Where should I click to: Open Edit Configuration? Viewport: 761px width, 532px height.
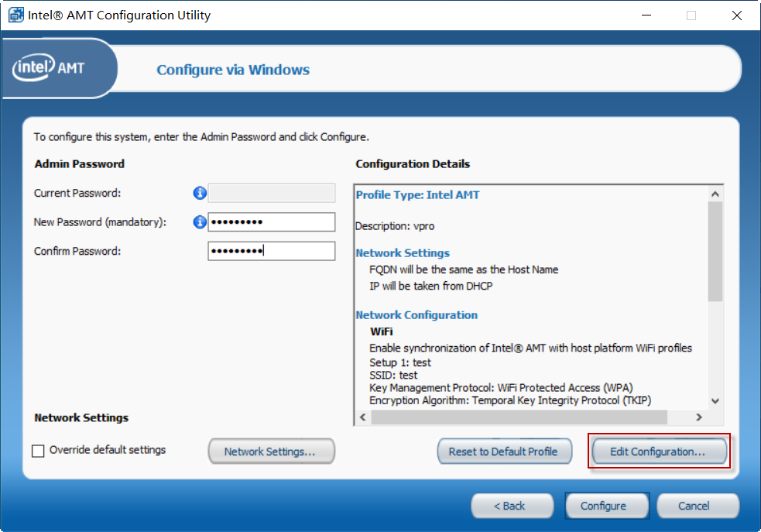pos(659,451)
